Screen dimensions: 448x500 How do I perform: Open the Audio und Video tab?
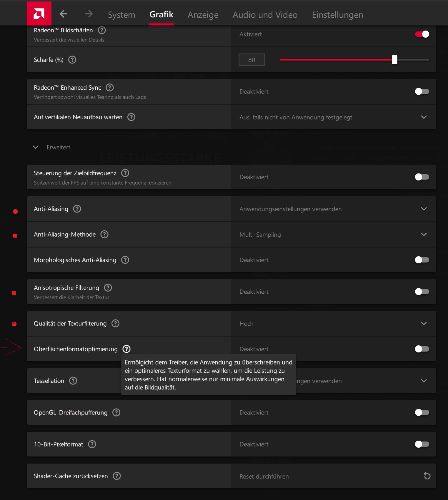click(265, 15)
